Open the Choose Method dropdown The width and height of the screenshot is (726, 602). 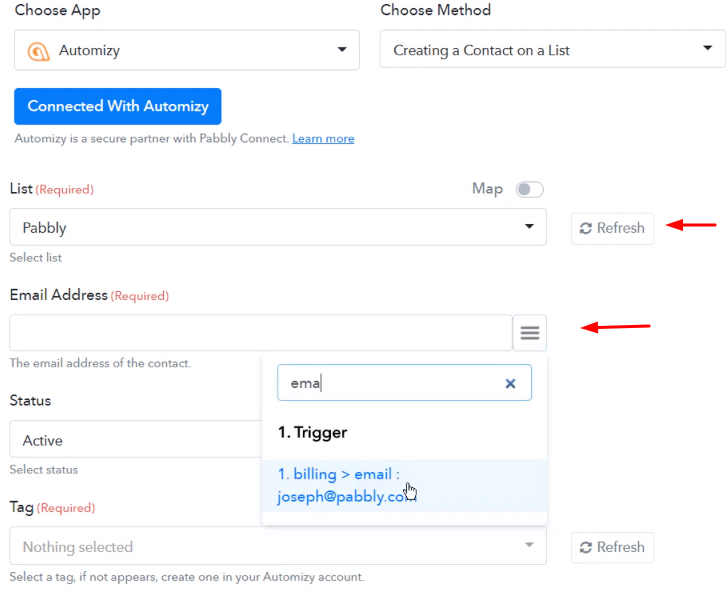pos(552,49)
